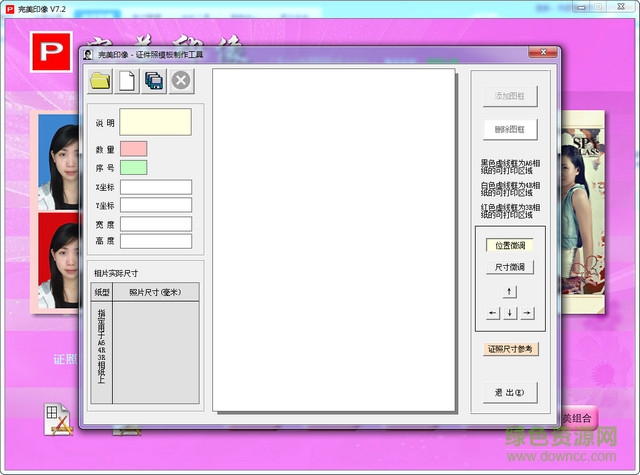
Task: Click the red P logo in main window
Action: [x=51, y=52]
